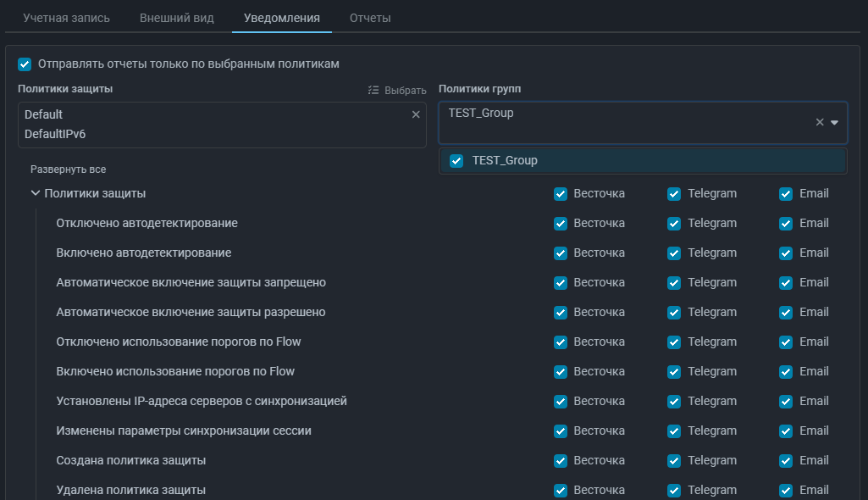Viewport: 868px width, 500px height.
Task: Go to the Отчеты tab
Action: point(370,18)
